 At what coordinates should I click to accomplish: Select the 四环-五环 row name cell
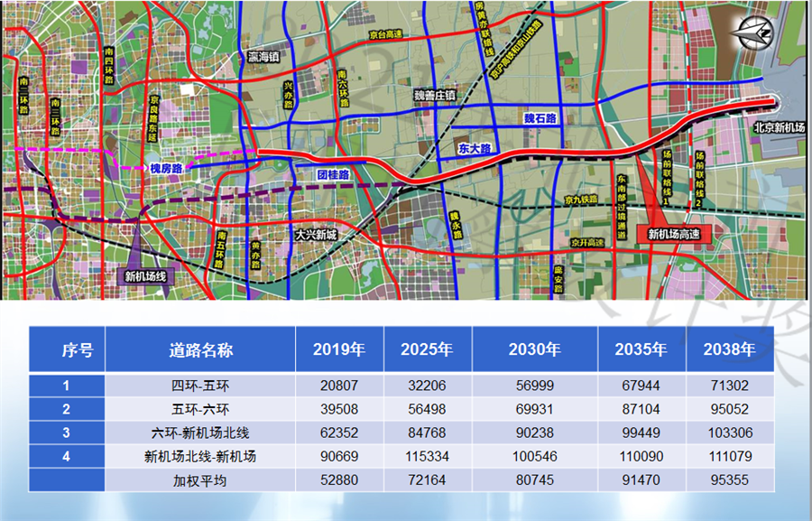coord(200,385)
